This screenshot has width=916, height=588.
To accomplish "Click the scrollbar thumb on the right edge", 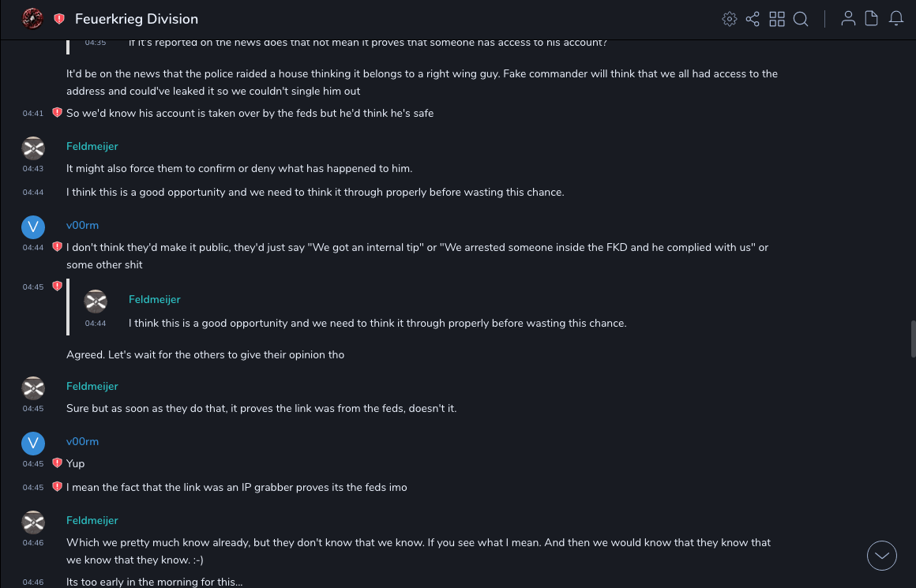I will tap(913, 339).
